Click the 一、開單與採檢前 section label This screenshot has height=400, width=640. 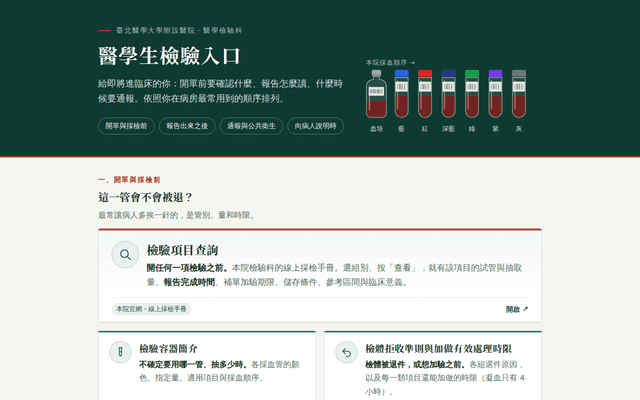pos(129,180)
